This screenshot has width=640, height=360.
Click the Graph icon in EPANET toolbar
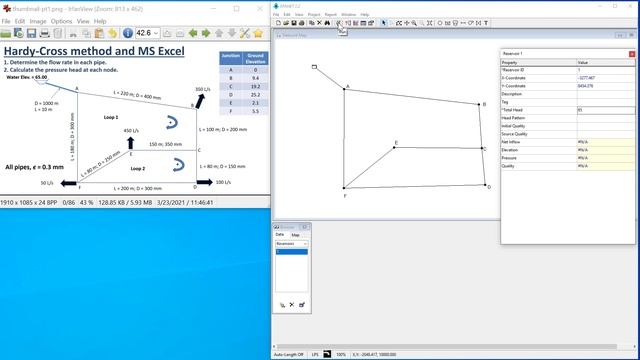pyautogui.click(x=356, y=23)
